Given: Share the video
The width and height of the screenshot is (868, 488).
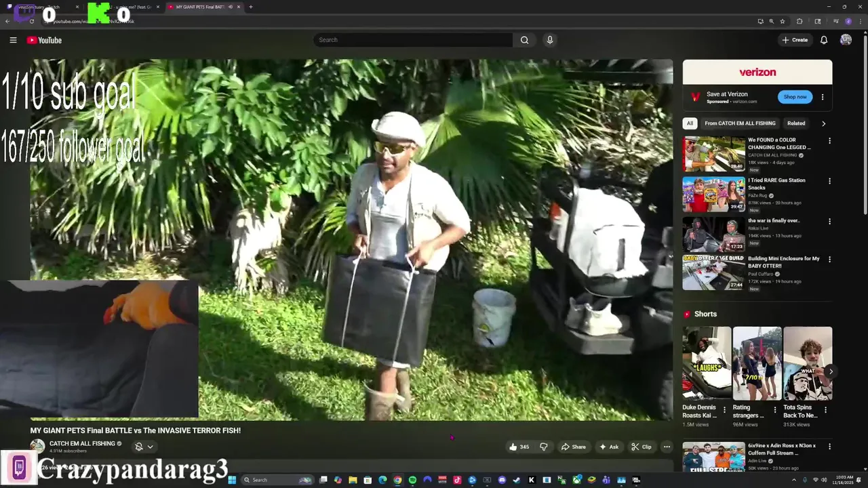Looking at the screenshot, I should [573, 447].
